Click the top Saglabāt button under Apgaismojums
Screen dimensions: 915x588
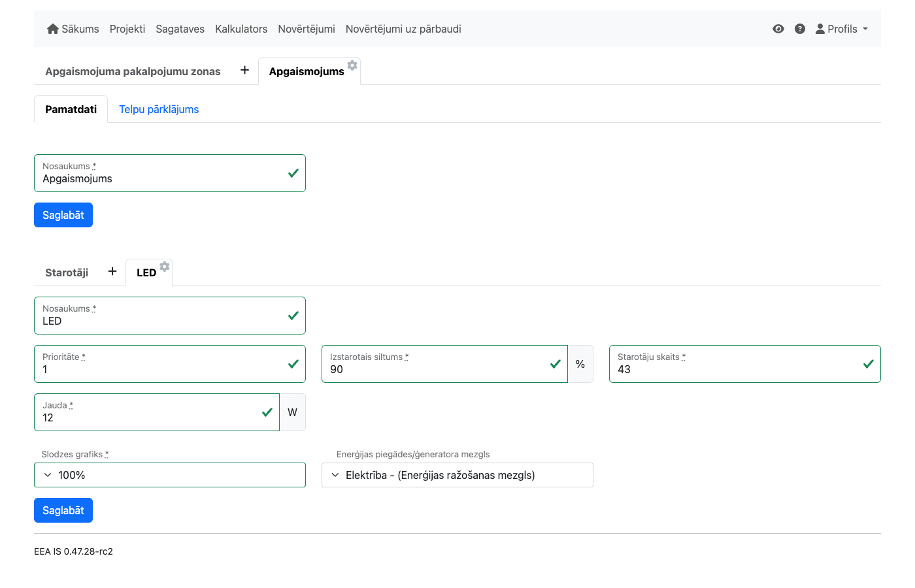point(63,215)
